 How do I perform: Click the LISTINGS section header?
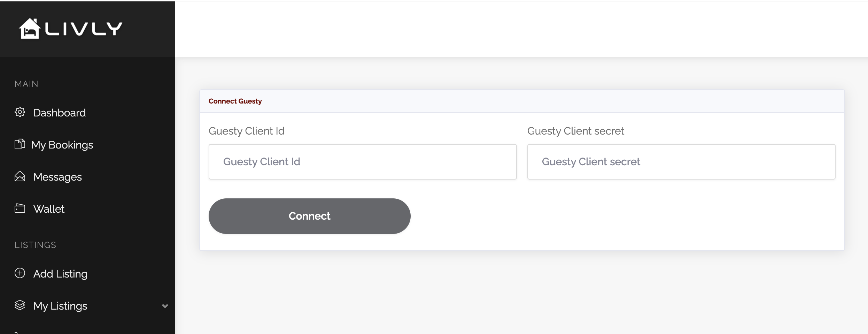[x=36, y=245]
